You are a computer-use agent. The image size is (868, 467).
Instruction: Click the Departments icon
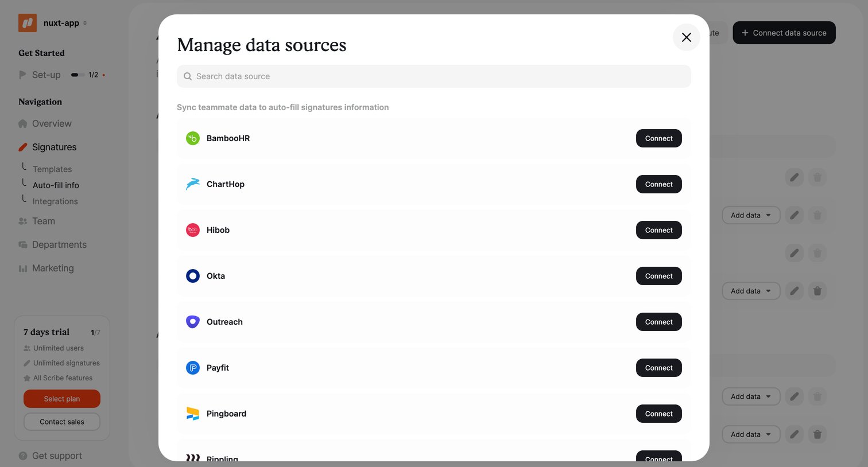click(x=23, y=244)
